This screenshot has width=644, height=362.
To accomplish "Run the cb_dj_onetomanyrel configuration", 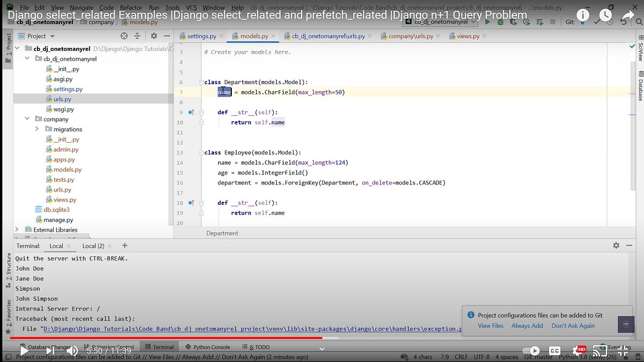I will [488, 21].
